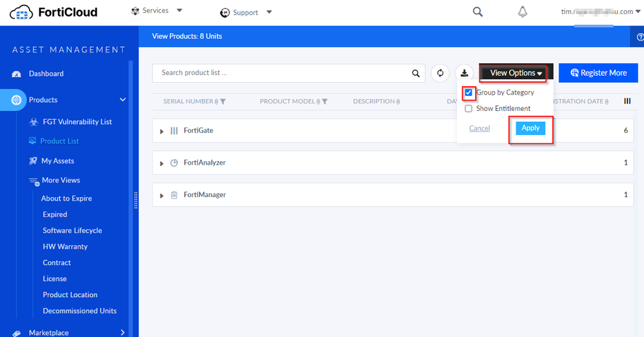Sort by Registration Date arrows
The width and height of the screenshot is (644, 337).
(x=607, y=101)
